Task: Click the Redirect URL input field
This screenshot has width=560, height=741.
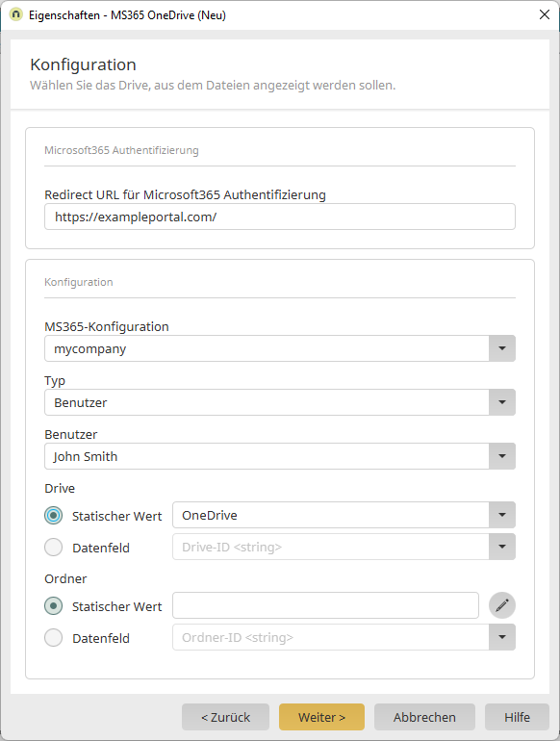Action: pyautogui.click(x=280, y=217)
